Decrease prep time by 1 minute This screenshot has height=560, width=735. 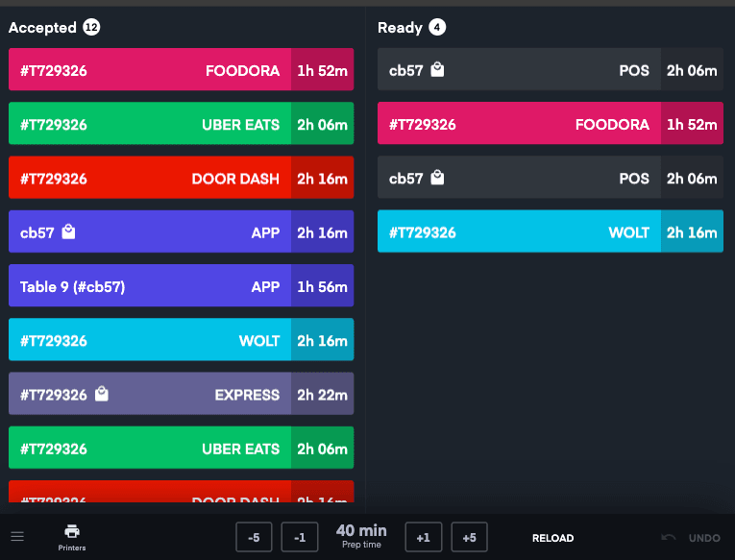[x=300, y=538]
